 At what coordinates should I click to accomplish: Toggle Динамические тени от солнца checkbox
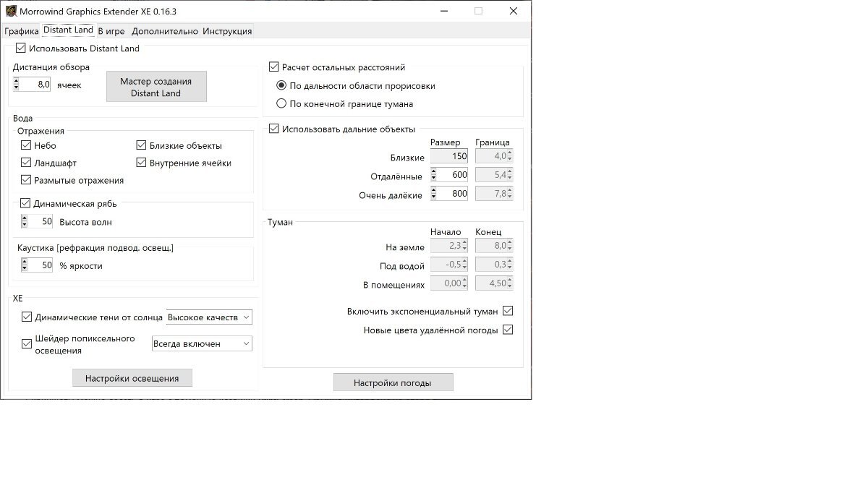point(27,317)
